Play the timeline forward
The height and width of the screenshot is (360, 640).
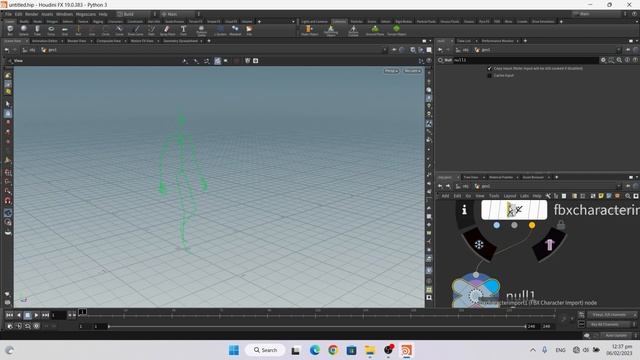(36, 315)
